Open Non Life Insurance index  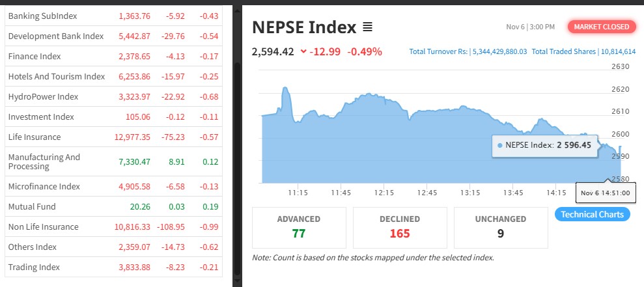(43, 226)
